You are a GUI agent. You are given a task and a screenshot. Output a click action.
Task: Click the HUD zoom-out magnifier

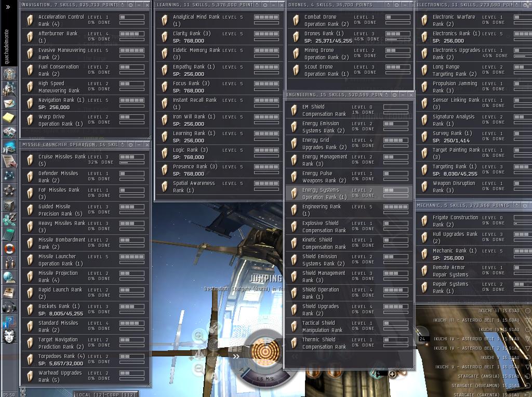pos(199,368)
